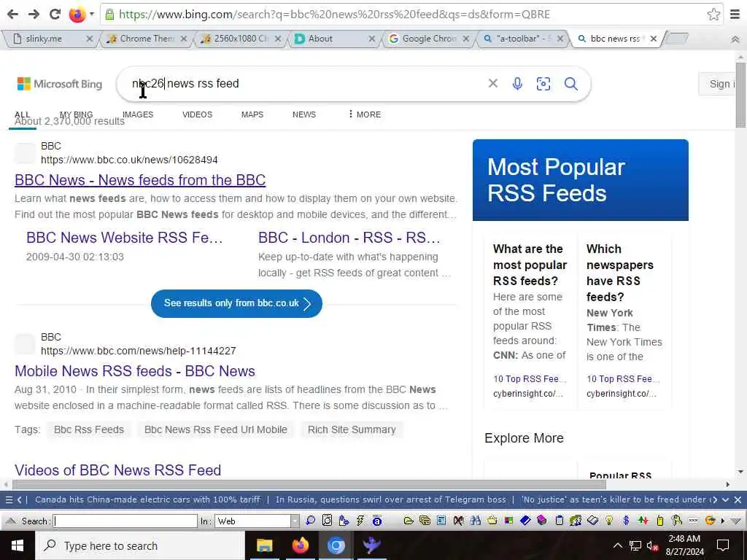747x560 pixels.
Task: Open visual search camera icon
Action: click(x=543, y=84)
